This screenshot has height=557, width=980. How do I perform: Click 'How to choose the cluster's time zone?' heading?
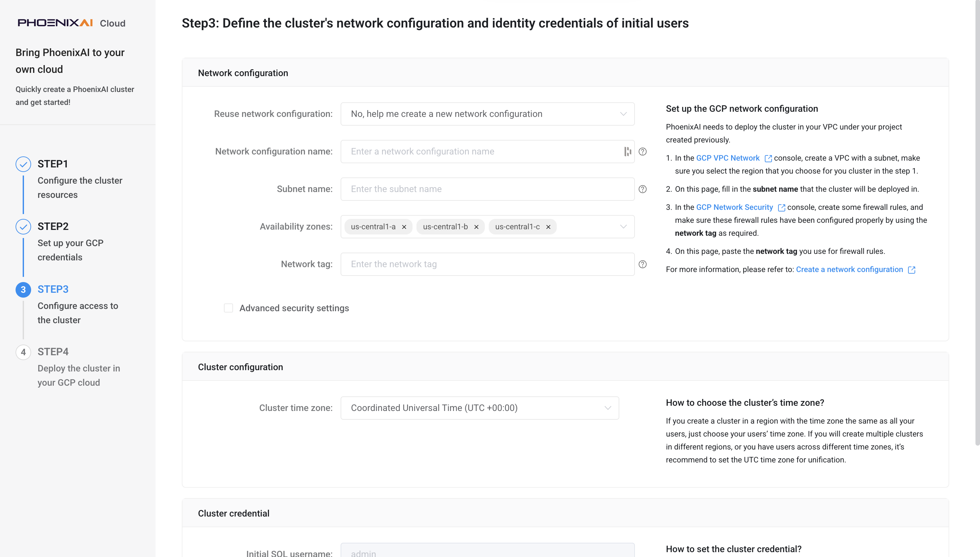745,403
